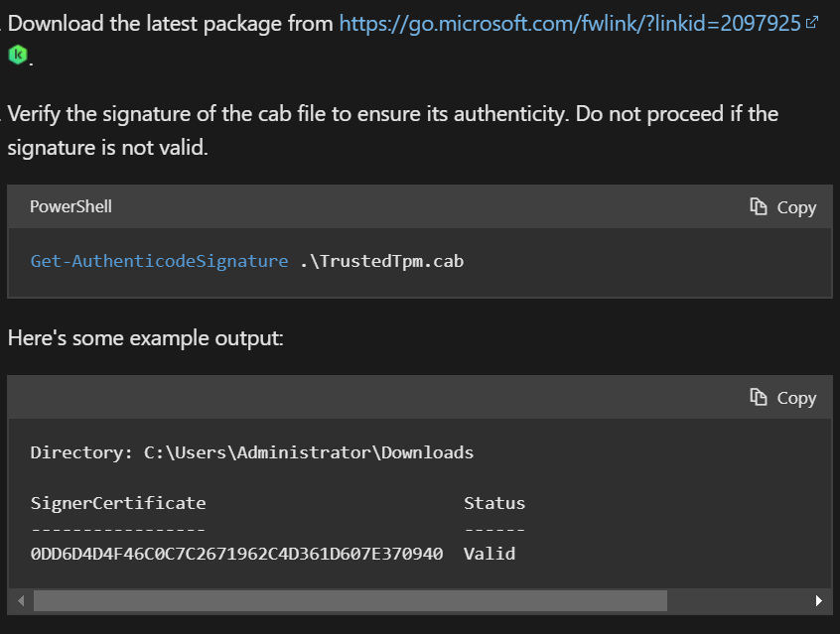The height and width of the screenshot is (634, 840).
Task: Click the certificate thumbprint value
Action: point(236,554)
